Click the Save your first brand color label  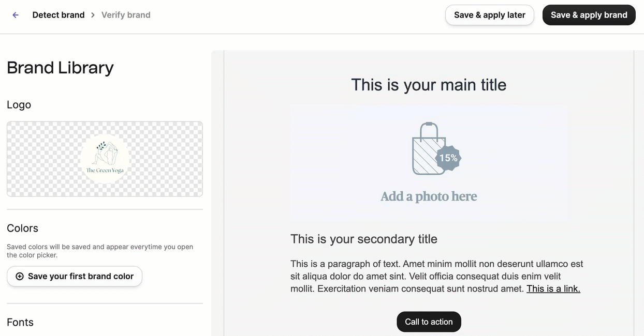(81, 277)
